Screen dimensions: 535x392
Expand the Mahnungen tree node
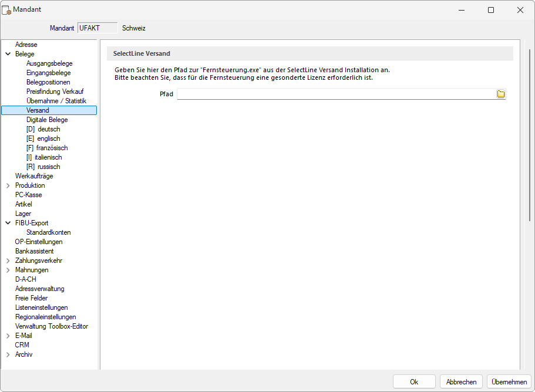coord(8,270)
